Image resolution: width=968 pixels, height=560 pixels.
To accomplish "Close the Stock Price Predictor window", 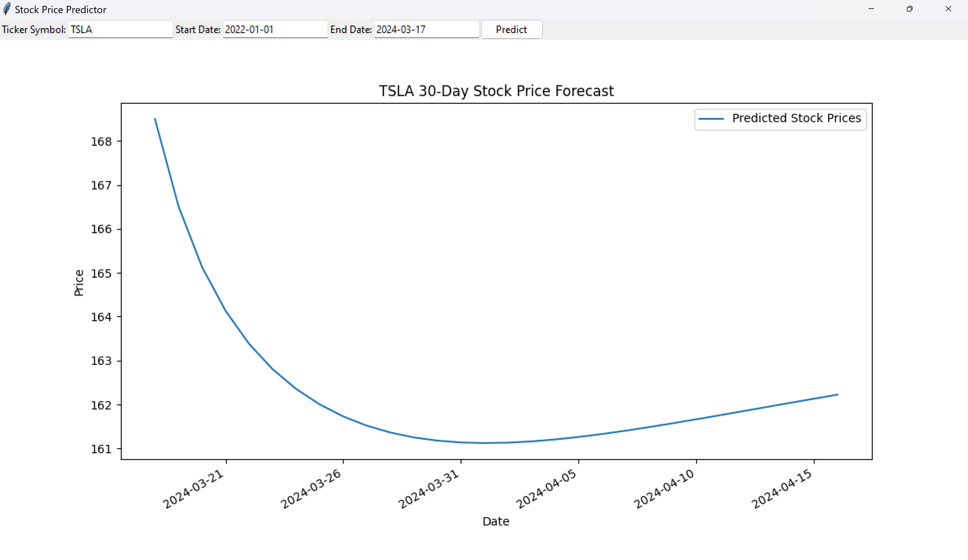I will [948, 9].
